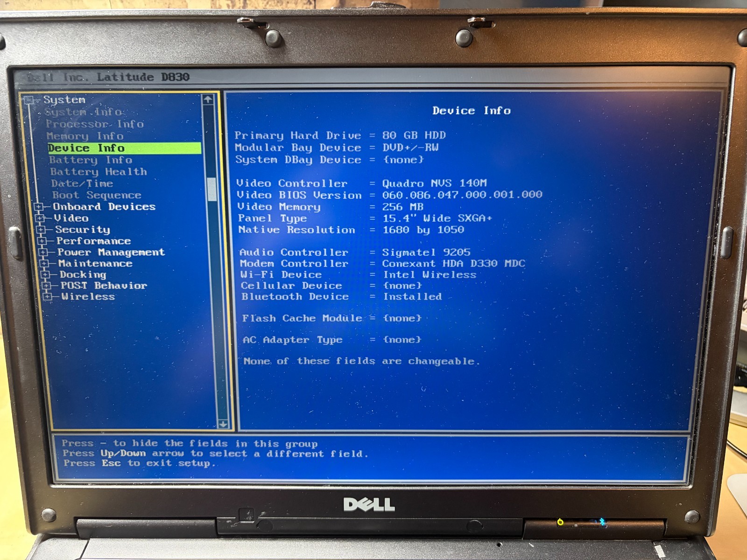The width and height of the screenshot is (747, 560).
Task: Click the '256 MB' video memory value
Action: pos(403,207)
